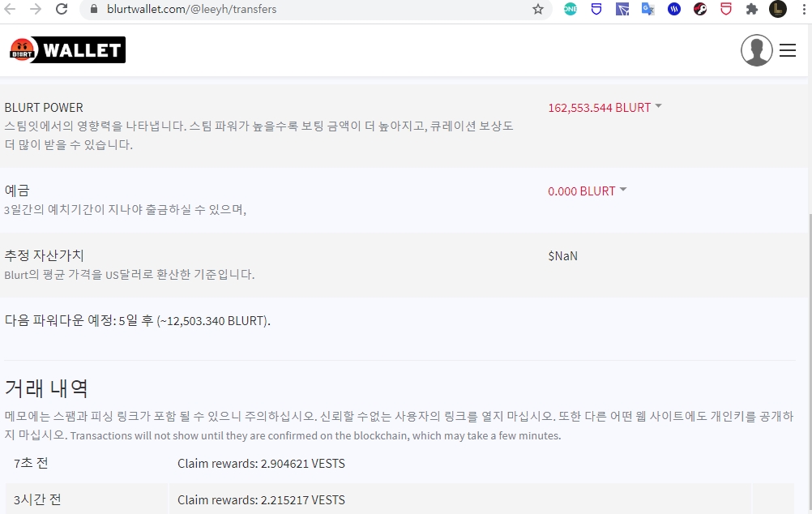Image resolution: width=812 pixels, height=514 pixels.
Task: Open the user avatar profile menu
Action: 756,50
